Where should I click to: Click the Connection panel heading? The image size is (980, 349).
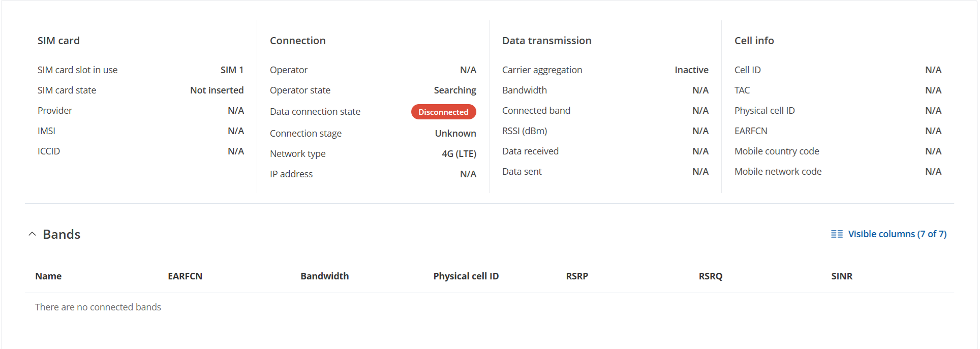(297, 41)
